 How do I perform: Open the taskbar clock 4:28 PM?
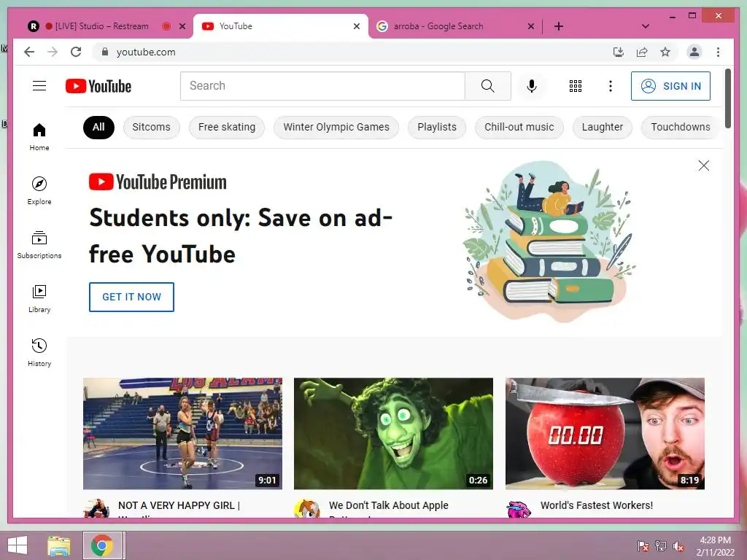[716, 546]
